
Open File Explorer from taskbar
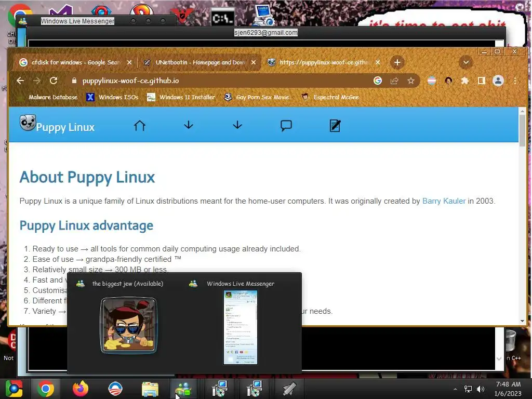[x=150, y=389]
